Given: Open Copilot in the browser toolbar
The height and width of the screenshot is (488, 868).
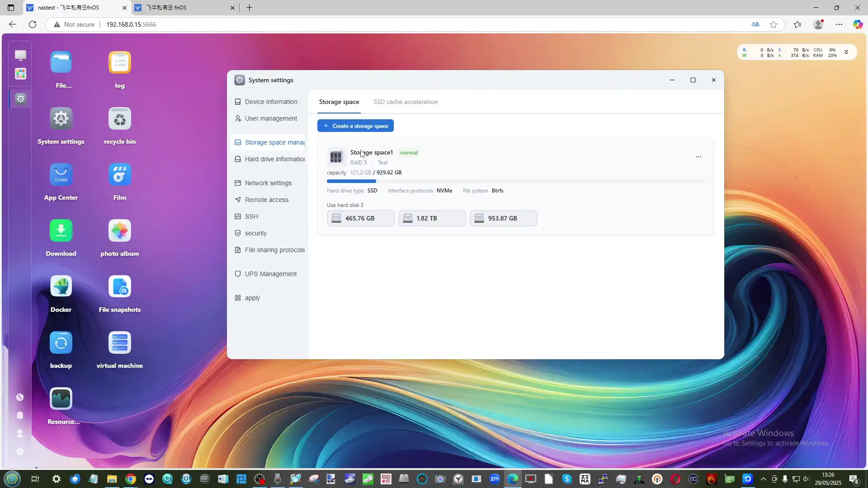Looking at the screenshot, I should point(858,24).
